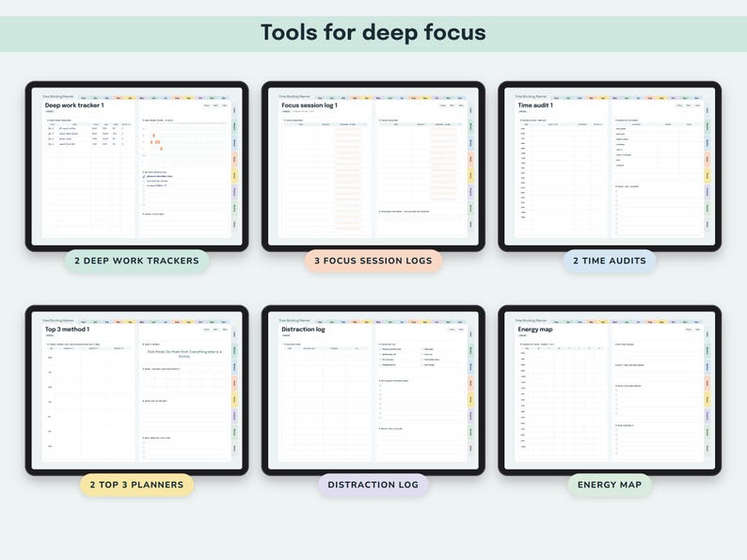Viewport: 747px width, 560px height.
Task: Click the '2 TOP 3 PLANNERS' yellow label
Action: (136, 485)
